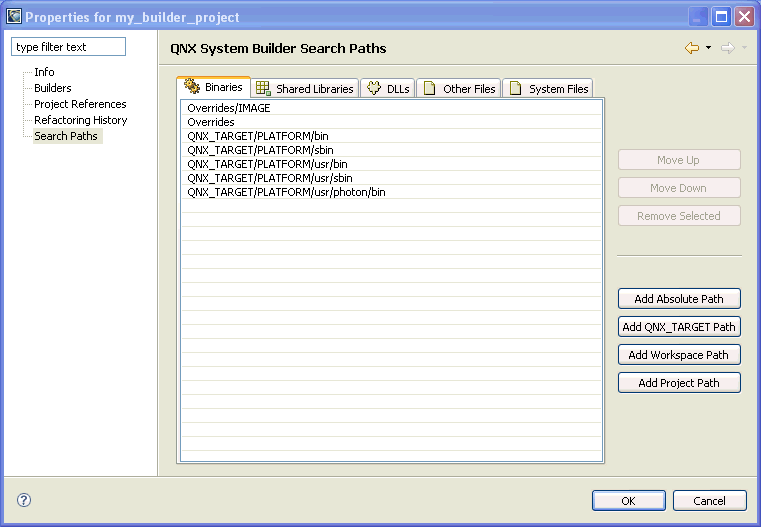Focus the type filter text field
The height and width of the screenshot is (527, 761).
68,47
